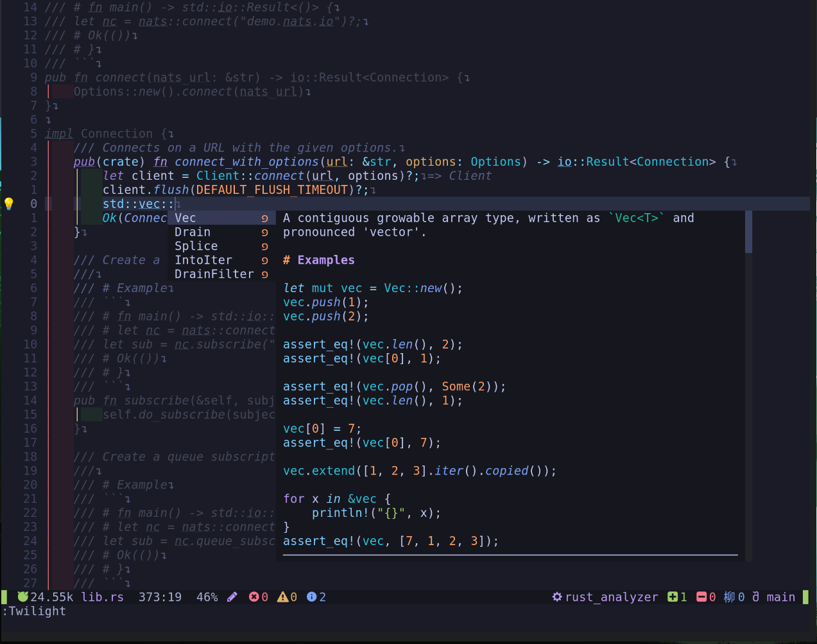Screen dimensions: 817x644
Task: Click the :Twilight command line text
Action: [x=34, y=611]
